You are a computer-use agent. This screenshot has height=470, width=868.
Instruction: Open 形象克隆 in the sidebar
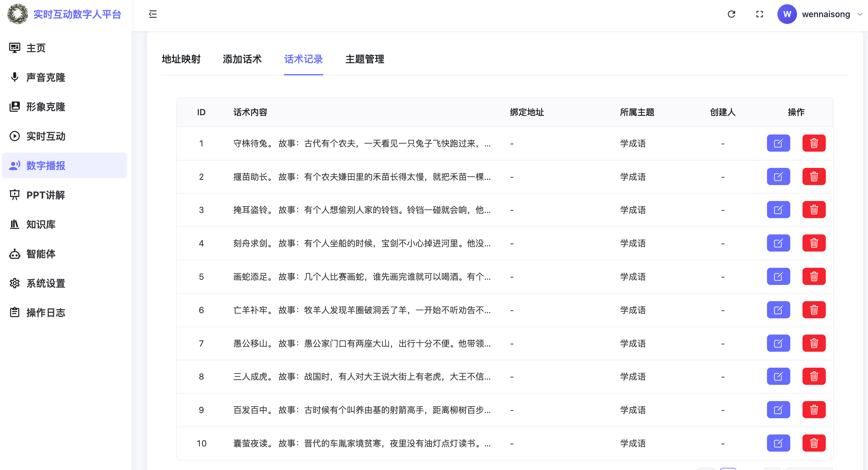[x=64, y=107]
